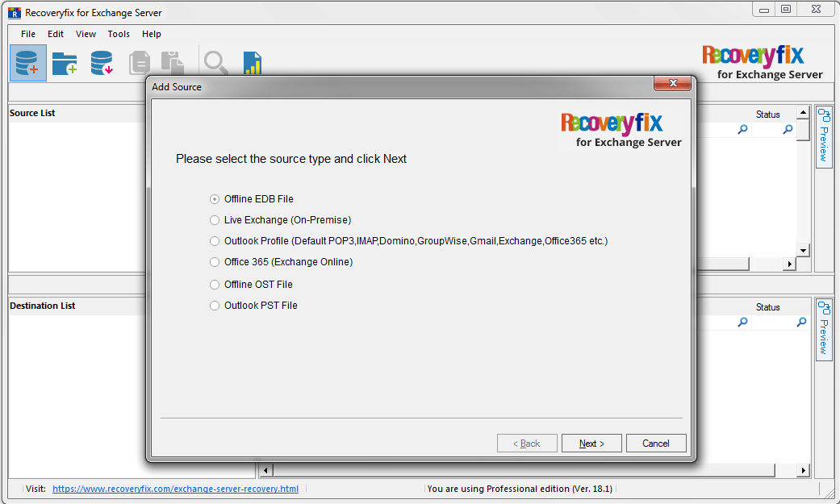
Task: Open the report chart toolbar icon
Action: [x=253, y=63]
